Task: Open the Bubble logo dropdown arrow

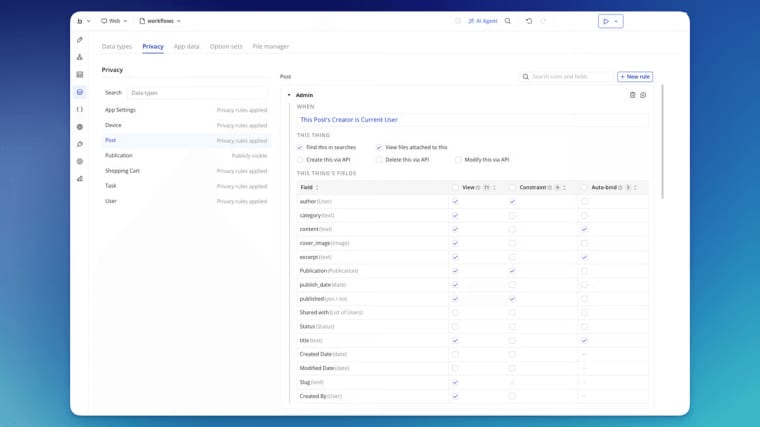Action: (x=89, y=21)
